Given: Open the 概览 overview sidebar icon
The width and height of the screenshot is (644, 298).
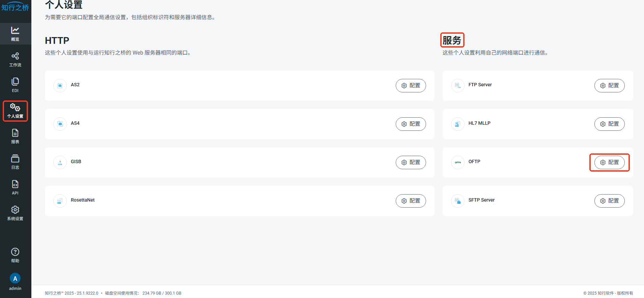Looking at the screenshot, I should coord(15,34).
